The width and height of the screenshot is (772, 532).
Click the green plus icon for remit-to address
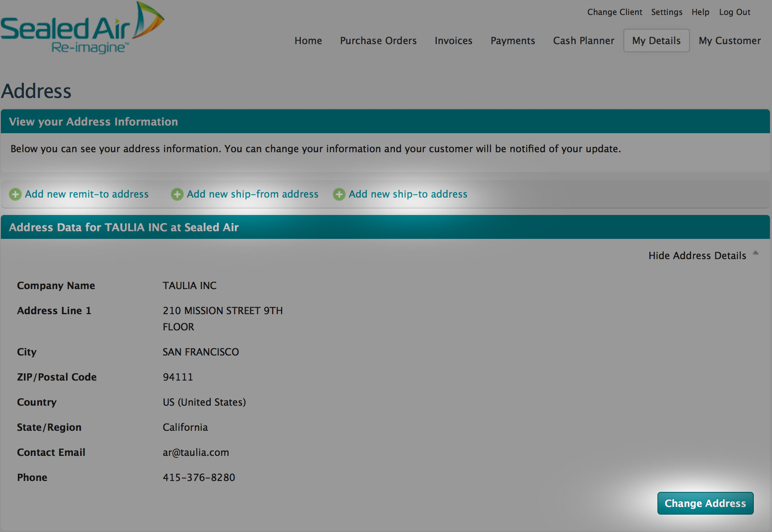coord(15,194)
